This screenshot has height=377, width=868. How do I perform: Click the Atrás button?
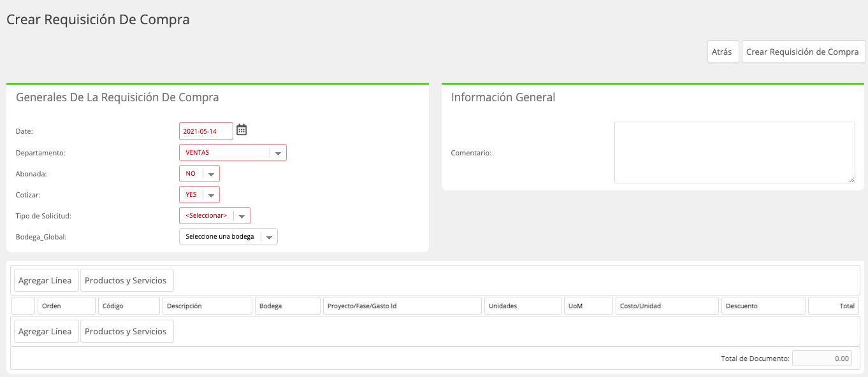click(722, 52)
